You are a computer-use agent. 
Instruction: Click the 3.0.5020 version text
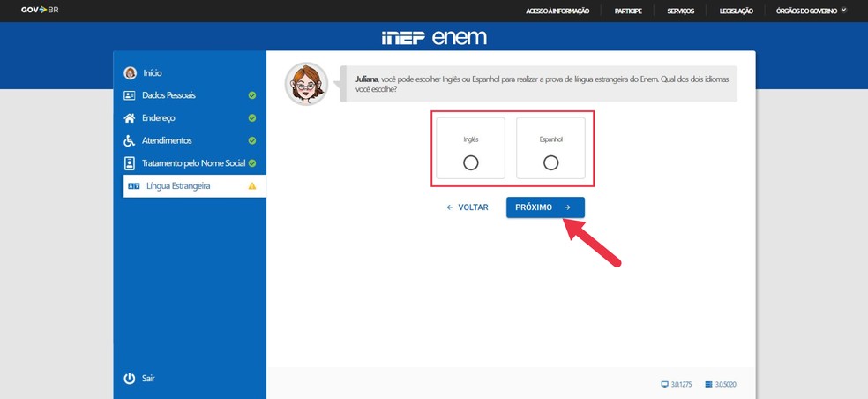(726, 385)
